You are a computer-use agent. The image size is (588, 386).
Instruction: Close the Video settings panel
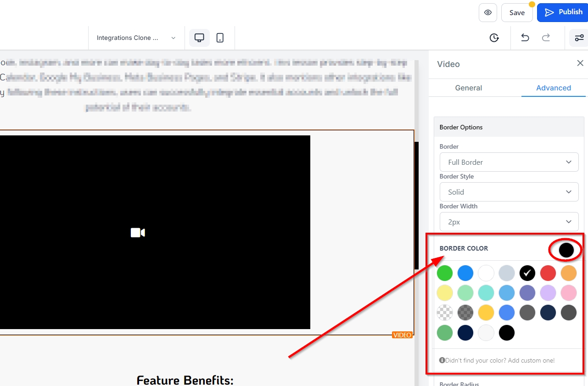coord(580,63)
